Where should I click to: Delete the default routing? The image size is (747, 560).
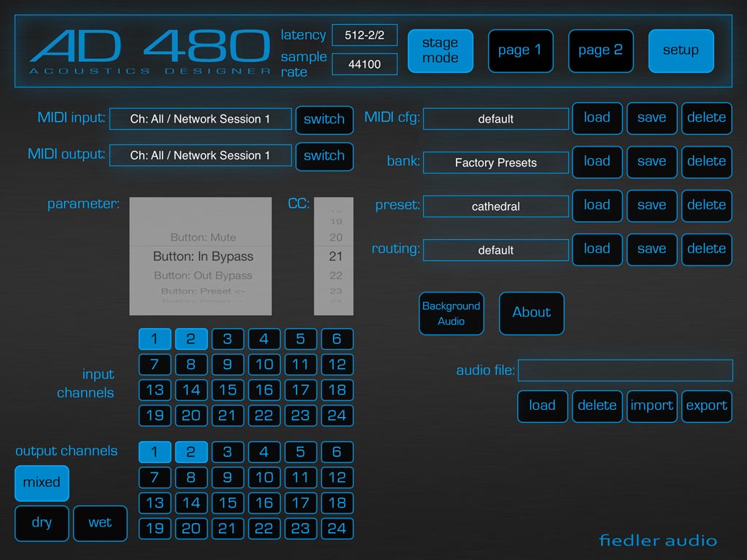pyautogui.click(x=706, y=249)
